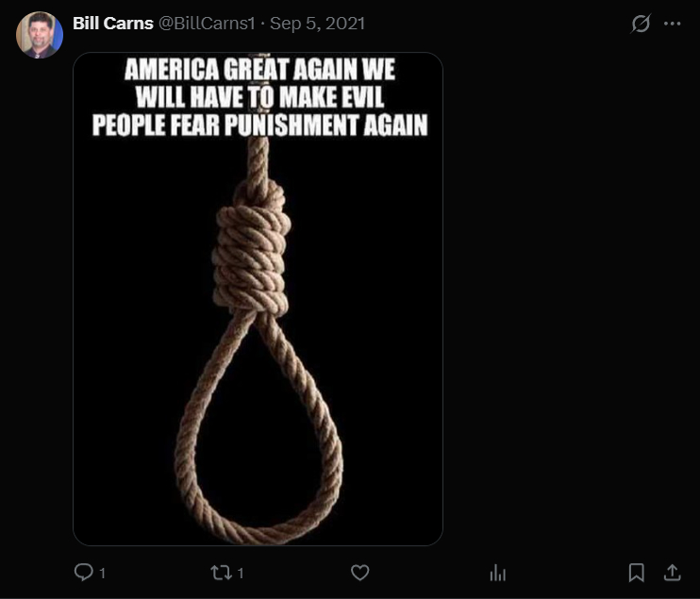
Task: Click the 'AMERICA GREAT AGAIN WE' caption text
Action: pyautogui.click(x=259, y=69)
